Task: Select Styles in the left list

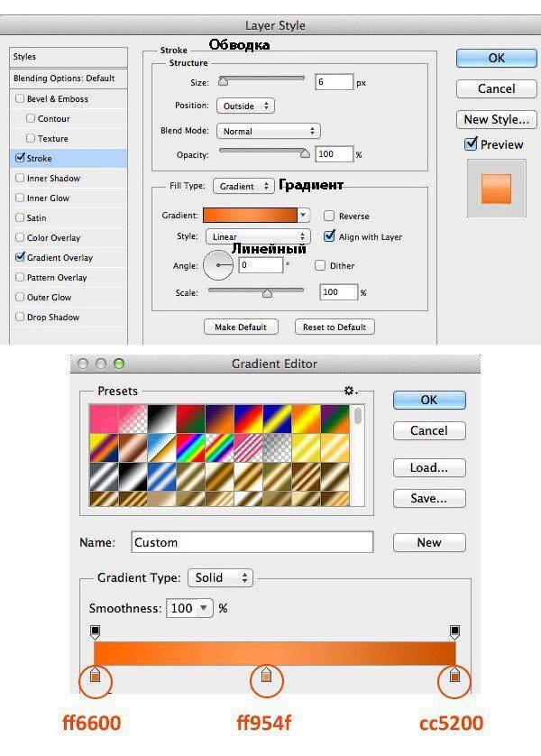Action: click(x=69, y=57)
